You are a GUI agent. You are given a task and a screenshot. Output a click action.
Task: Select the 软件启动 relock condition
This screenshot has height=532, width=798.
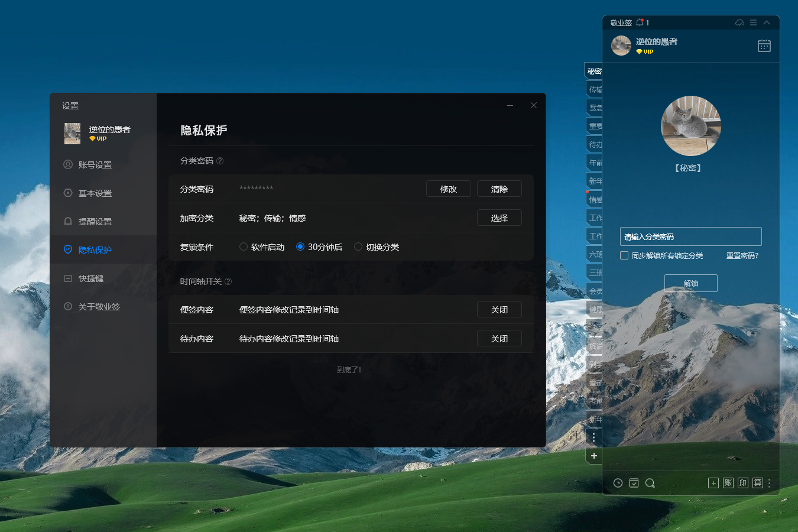[244, 247]
